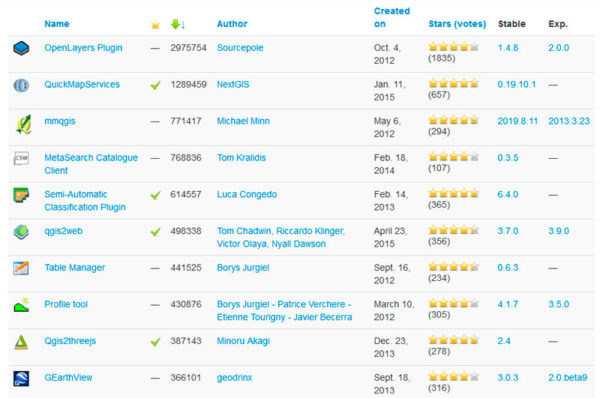
Task: Sort by the Created on column
Action: (391, 17)
